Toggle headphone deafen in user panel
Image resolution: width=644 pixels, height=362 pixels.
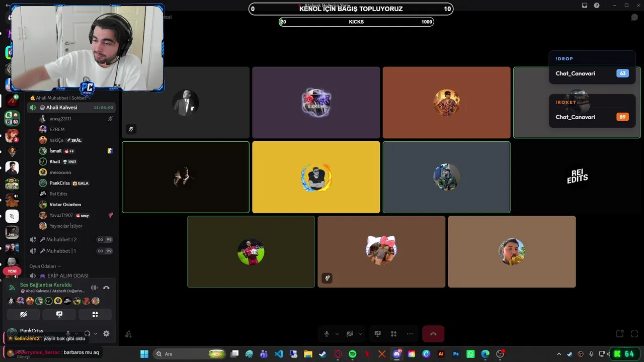click(87, 333)
